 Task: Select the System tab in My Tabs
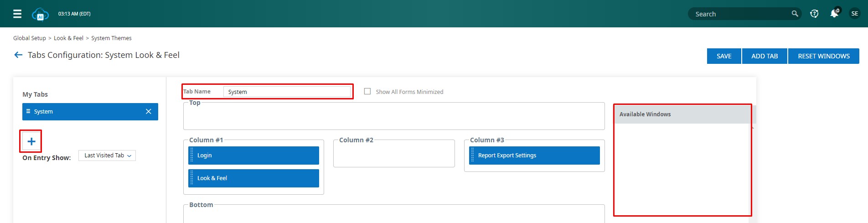pos(82,112)
